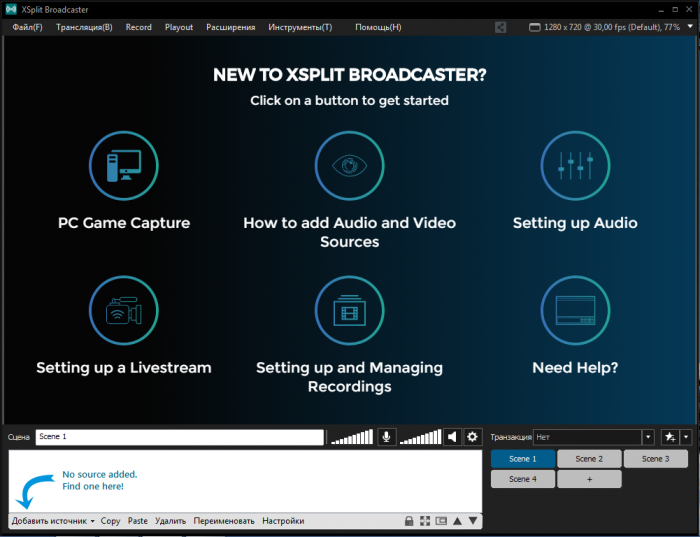
Task: Switch to Scene 3
Action: tap(655, 459)
